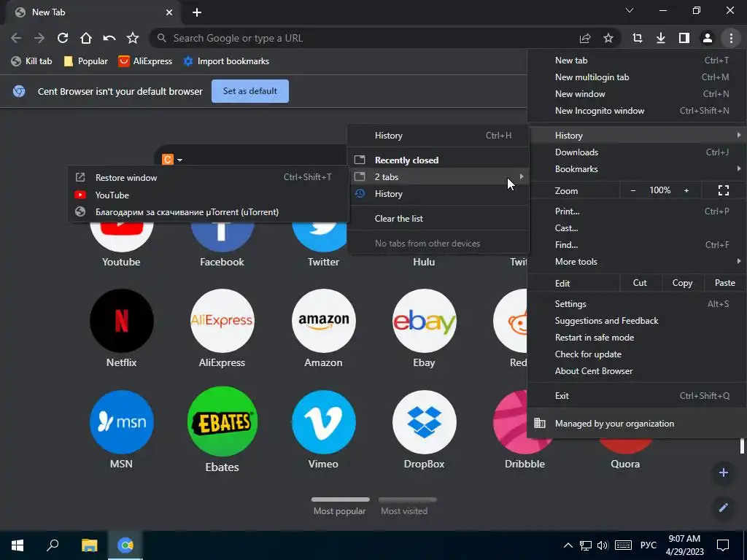Open the screenshot crop tool icon

(x=638, y=38)
